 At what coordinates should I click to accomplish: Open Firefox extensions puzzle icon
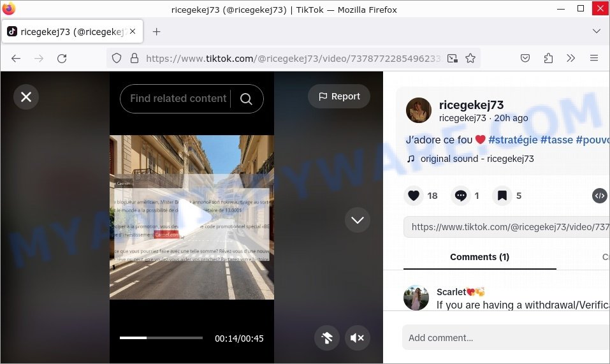click(x=548, y=59)
